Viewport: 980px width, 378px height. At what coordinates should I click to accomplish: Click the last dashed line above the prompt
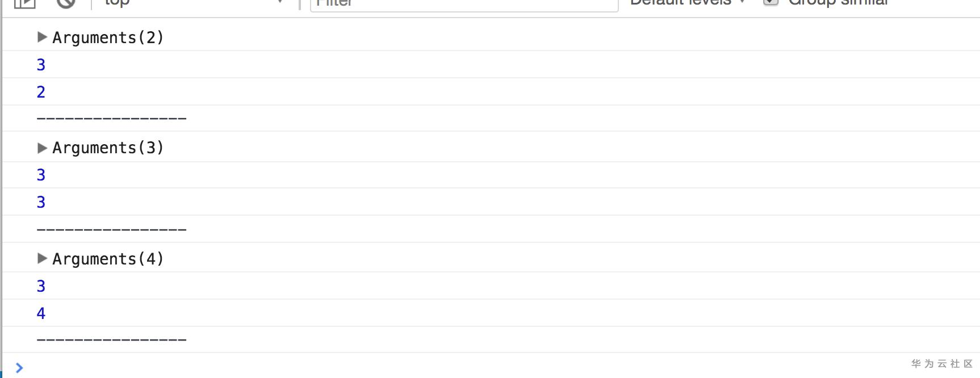point(111,340)
